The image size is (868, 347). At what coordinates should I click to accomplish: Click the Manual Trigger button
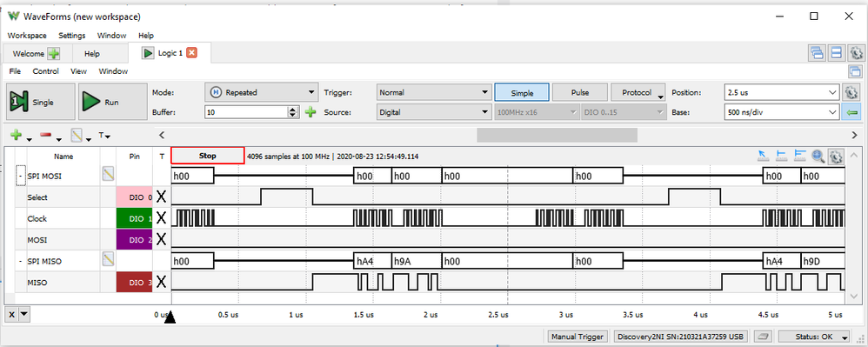tap(578, 337)
